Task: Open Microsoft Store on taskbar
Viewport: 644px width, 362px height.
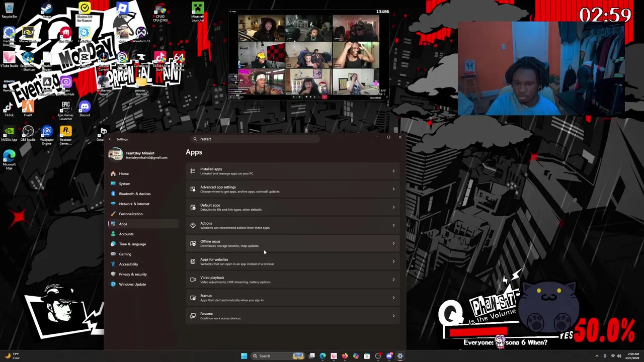Action: tap(367, 356)
